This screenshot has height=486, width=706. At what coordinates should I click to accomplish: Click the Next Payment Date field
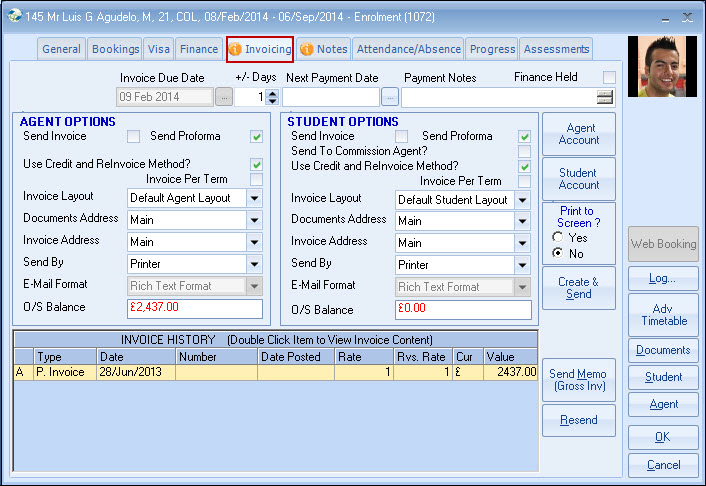pyautogui.click(x=330, y=97)
